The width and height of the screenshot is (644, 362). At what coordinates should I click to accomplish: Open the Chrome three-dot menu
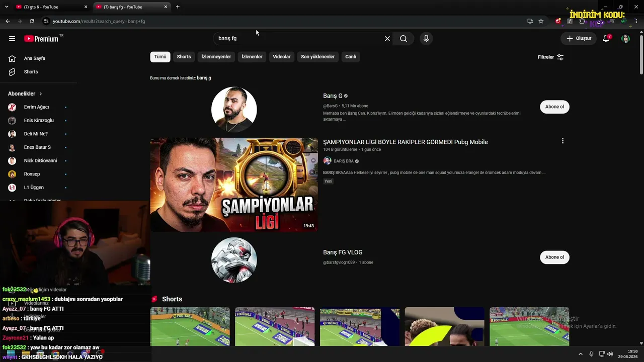(636, 21)
